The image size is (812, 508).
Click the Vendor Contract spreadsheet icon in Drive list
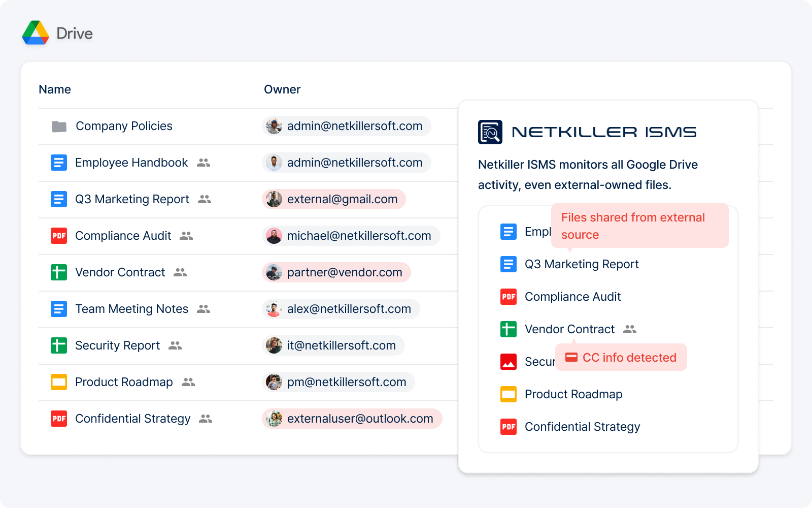coord(59,272)
